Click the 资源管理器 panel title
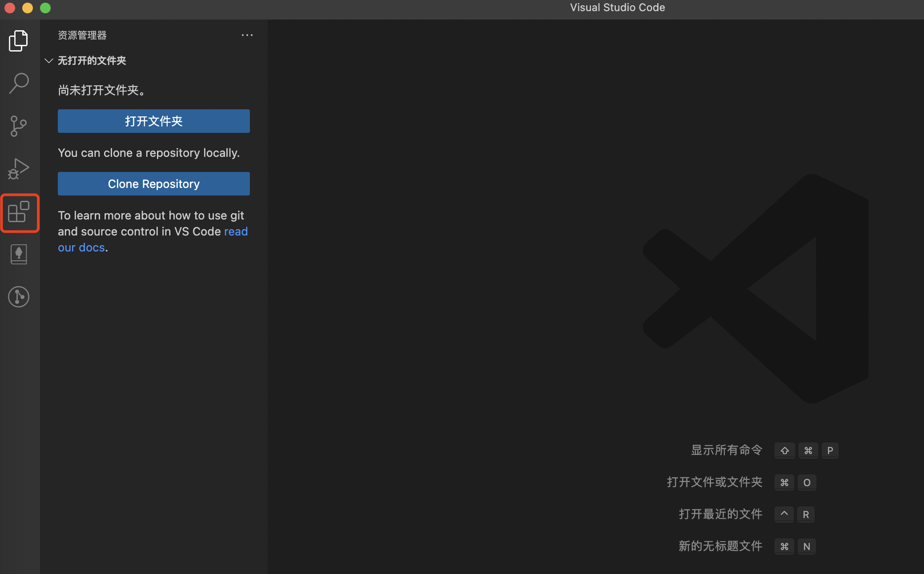This screenshot has width=924, height=574. pos(82,35)
